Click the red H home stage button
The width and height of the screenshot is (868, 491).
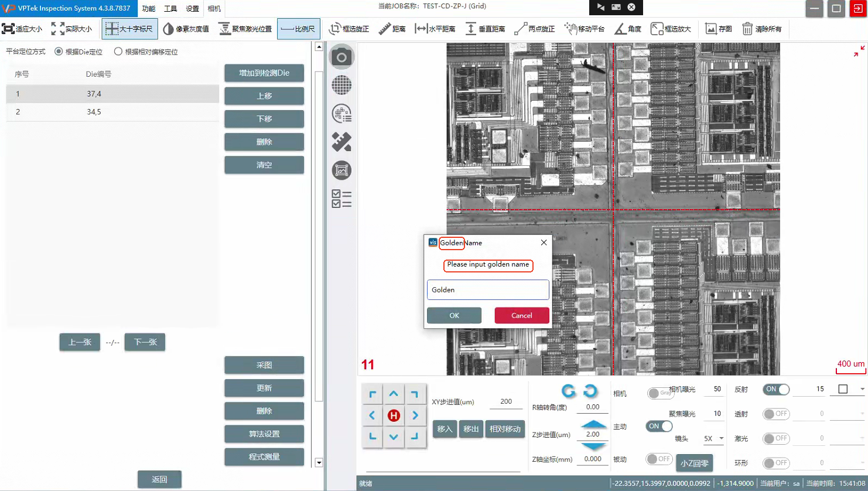(394, 415)
